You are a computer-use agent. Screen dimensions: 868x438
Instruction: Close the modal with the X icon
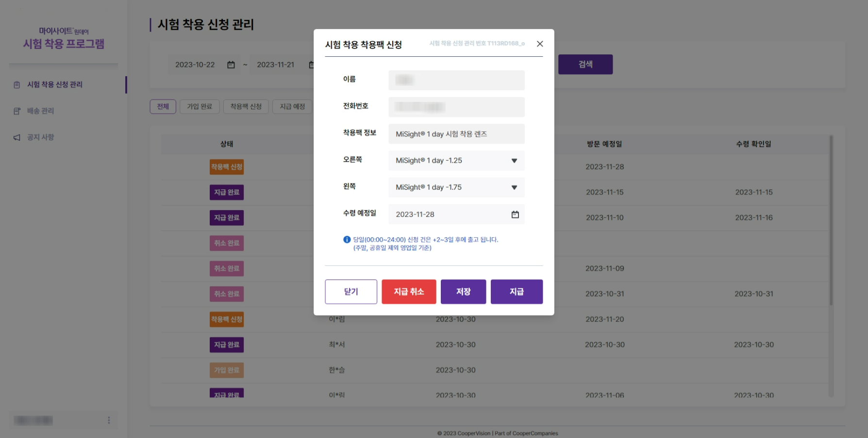click(x=539, y=44)
